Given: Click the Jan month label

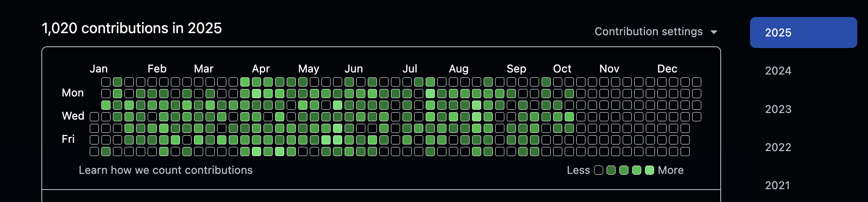Looking at the screenshot, I should [x=98, y=69].
